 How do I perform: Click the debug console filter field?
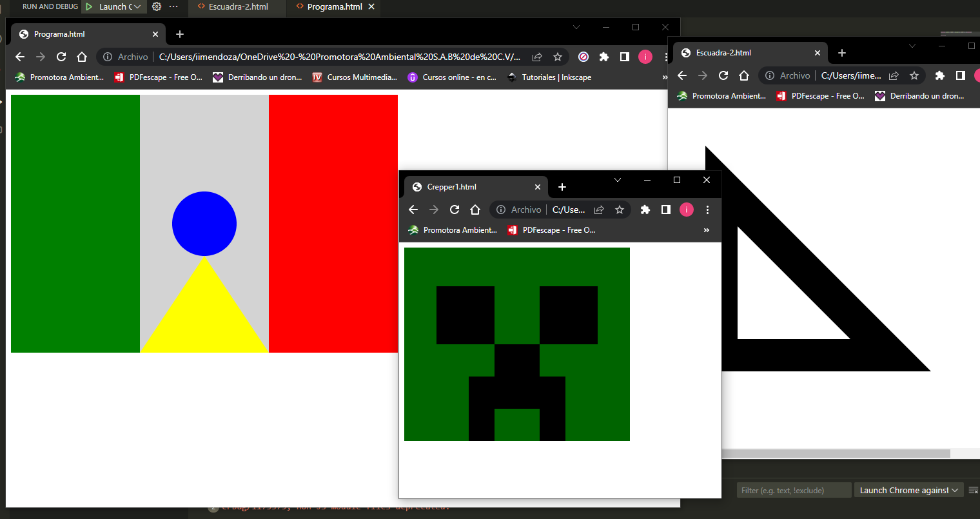tap(794, 491)
